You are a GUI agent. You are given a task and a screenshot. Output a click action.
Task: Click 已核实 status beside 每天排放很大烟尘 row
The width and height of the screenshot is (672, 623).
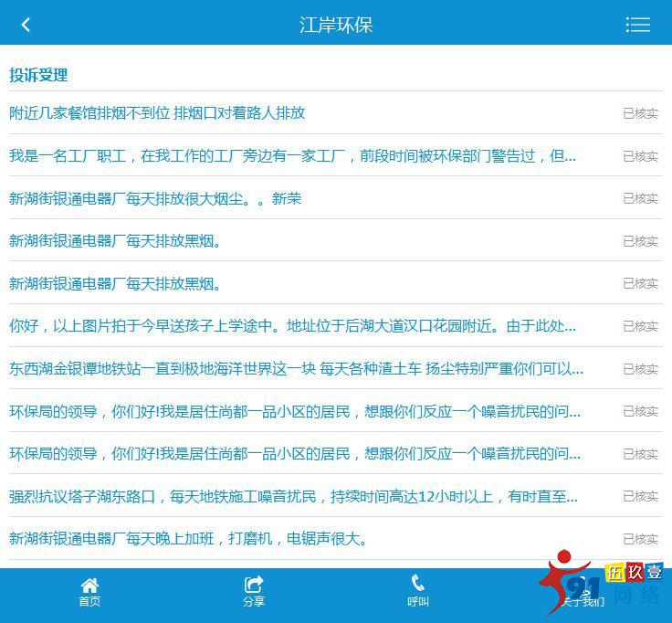640,198
